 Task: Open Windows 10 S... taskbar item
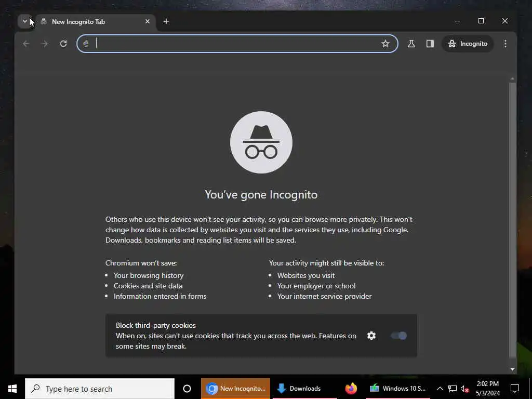click(x=397, y=389)
